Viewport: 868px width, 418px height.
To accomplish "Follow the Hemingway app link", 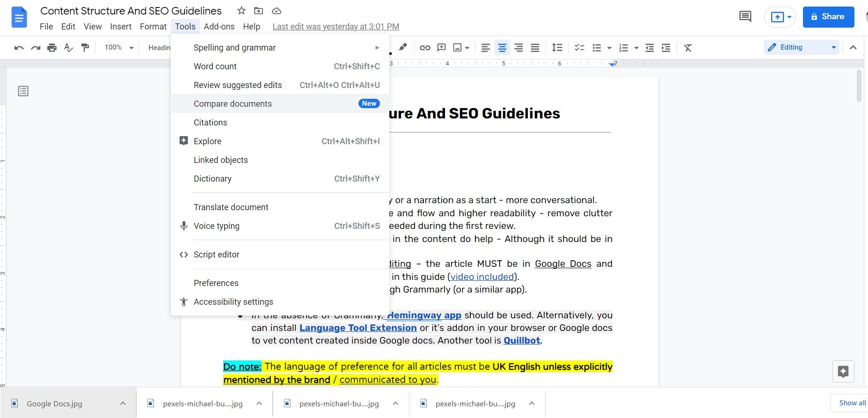I will click(x=424, y=315).
